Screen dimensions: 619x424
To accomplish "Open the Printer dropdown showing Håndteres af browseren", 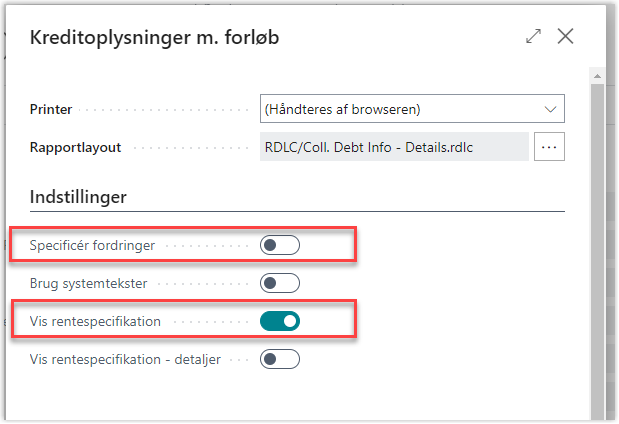I will click(412, 109).
